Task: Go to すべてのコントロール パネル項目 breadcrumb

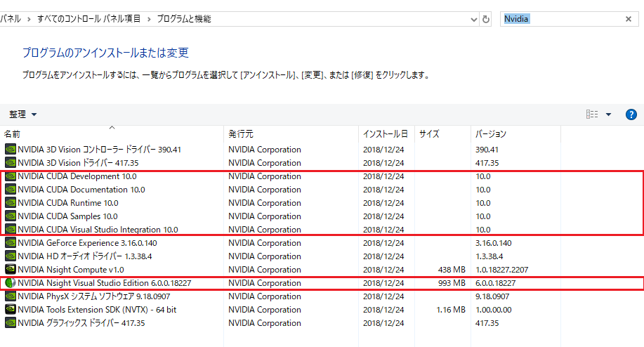Action: tap(88, 19)
